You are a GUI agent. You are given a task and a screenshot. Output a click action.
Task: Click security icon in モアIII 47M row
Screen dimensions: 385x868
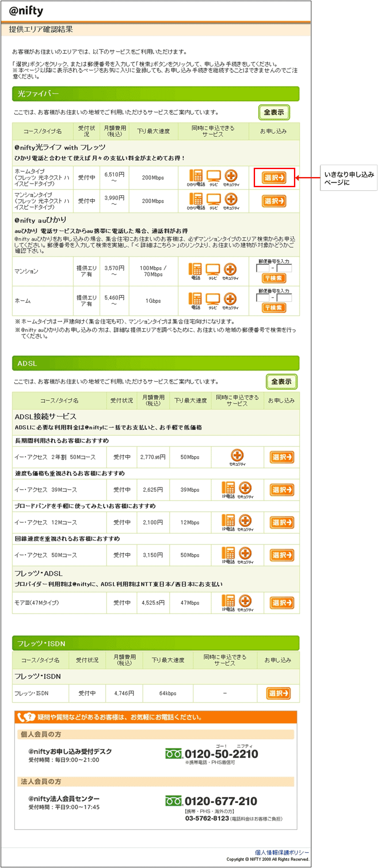coord(245,603)
